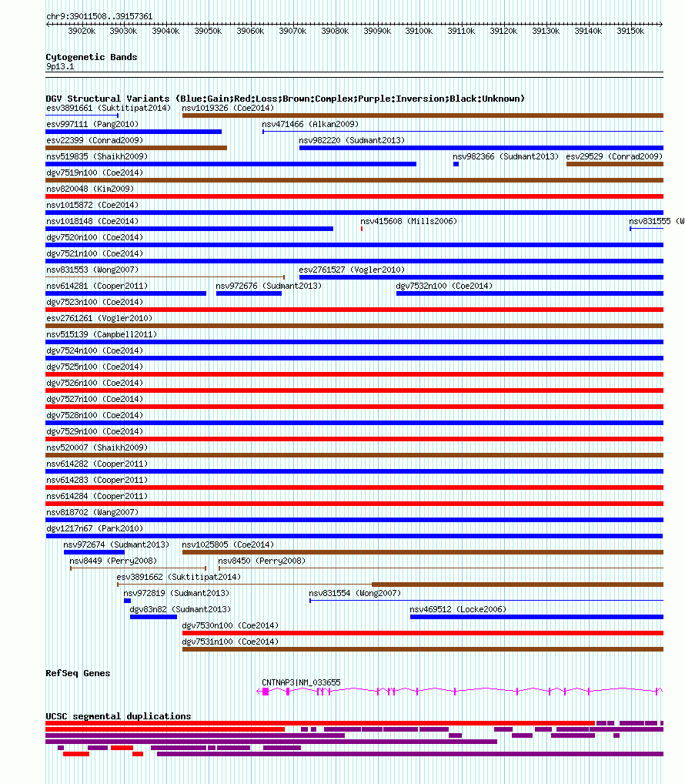Open esv3891662 (Suktitipat2014) entry

click(179, 577)
